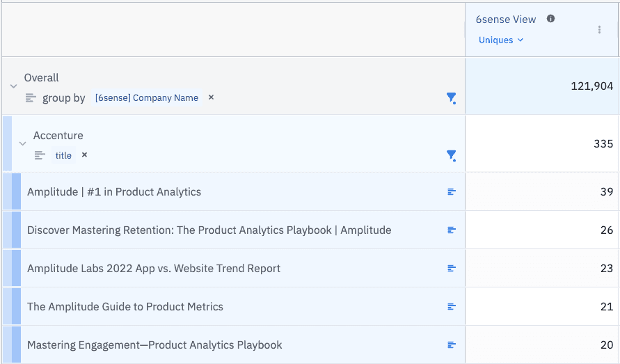Viewport: 620px width, 364px height.
Task: Click the Overall value 121,904
Action: 592,86
